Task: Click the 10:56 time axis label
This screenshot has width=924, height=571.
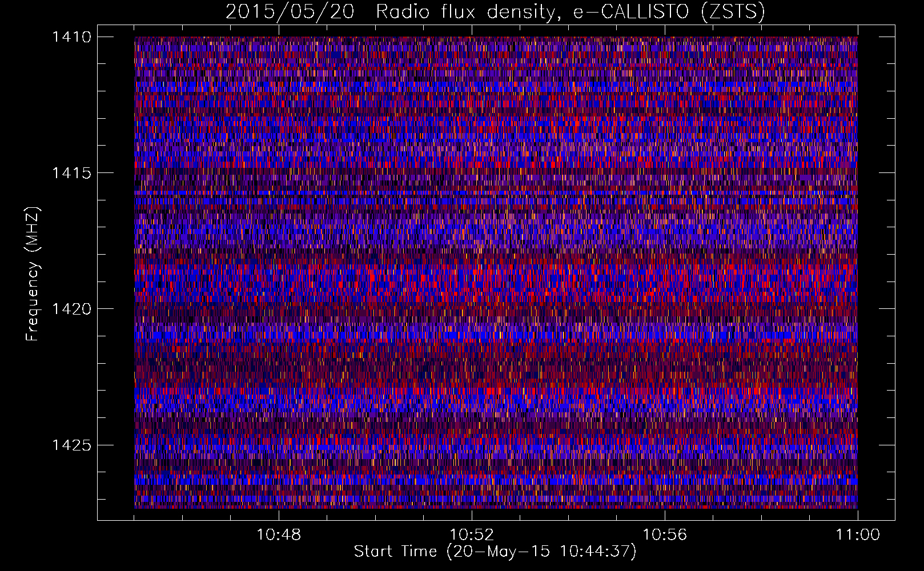Action: coord(665,535)
